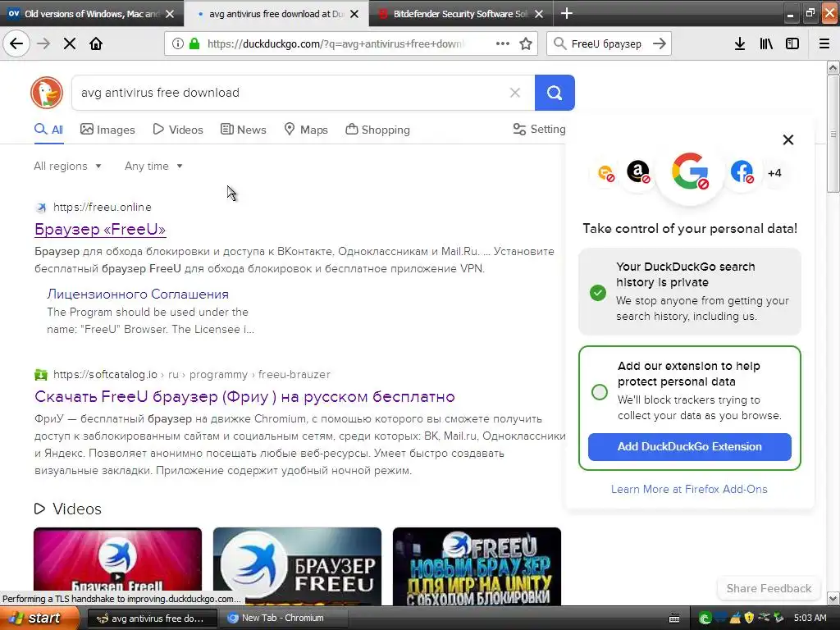Image resolution: width=840 pixels, height=630 pixels.
Task: Expand the Any time filter dropdown
Action: point(153,166)
